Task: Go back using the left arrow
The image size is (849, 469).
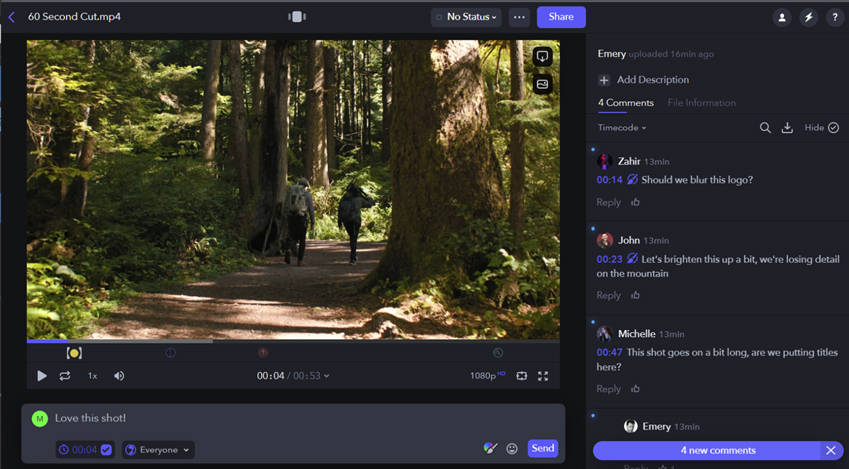Action: click(x=11, y=17)
